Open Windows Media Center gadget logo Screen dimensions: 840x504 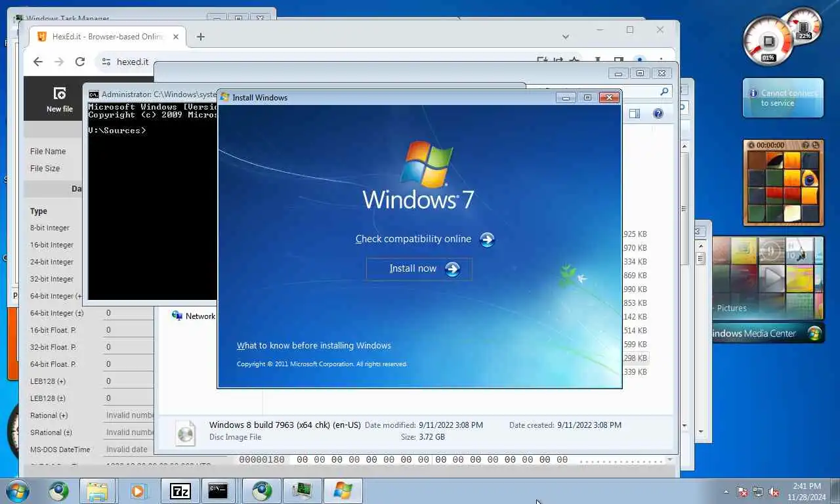point(814,333)
